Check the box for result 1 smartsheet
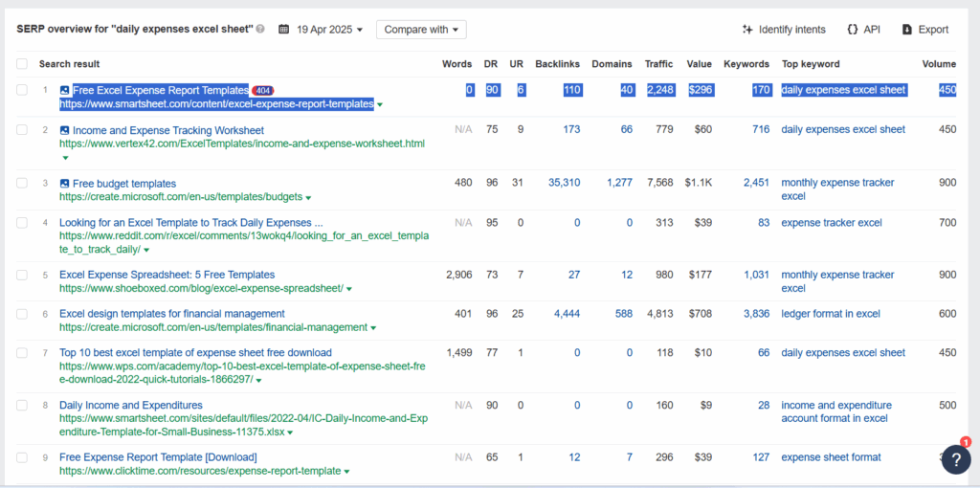Screen dimensions: 980x488 click(22, 90)
